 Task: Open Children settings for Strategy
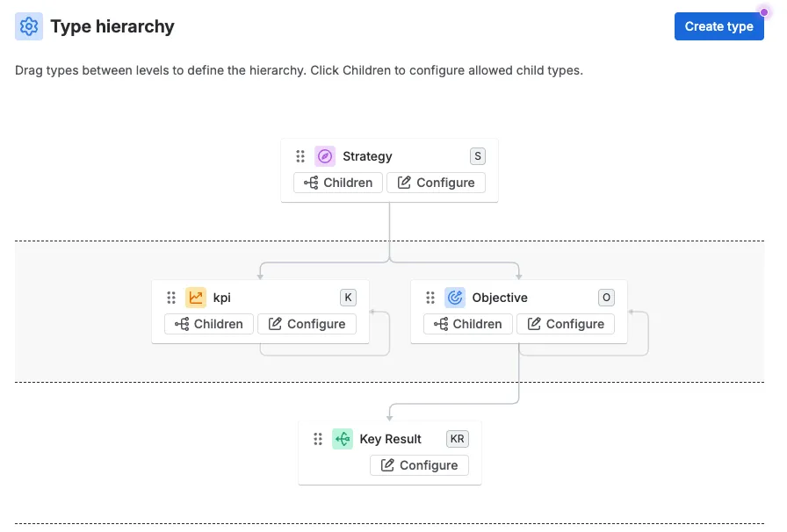coord(338,183)
